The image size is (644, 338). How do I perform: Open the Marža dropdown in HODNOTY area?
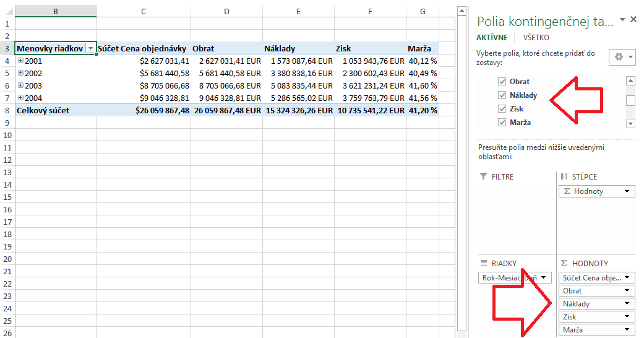(627, 330)
